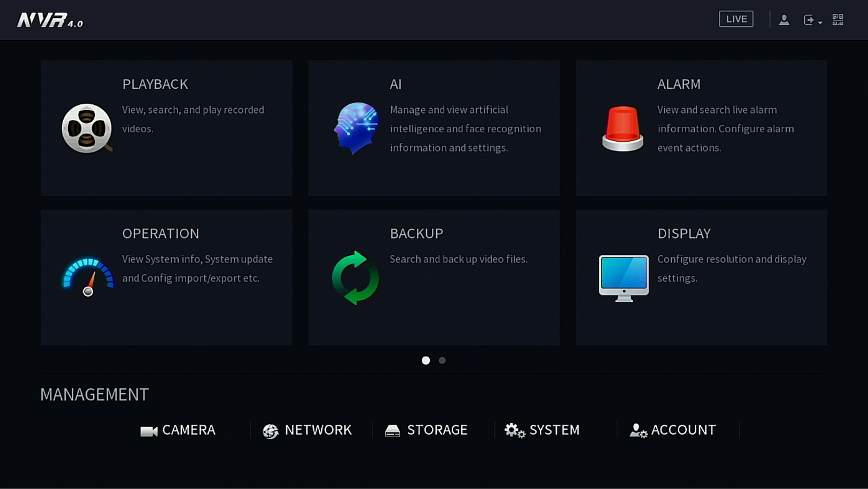Click 'View System info, System update' description
This screenshot has height=489, width=868.
click(197, 269)
